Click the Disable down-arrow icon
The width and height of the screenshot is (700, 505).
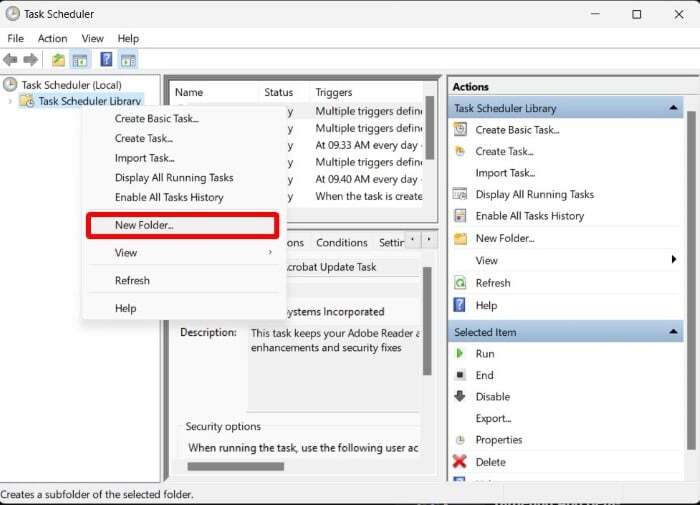(460, 396)
